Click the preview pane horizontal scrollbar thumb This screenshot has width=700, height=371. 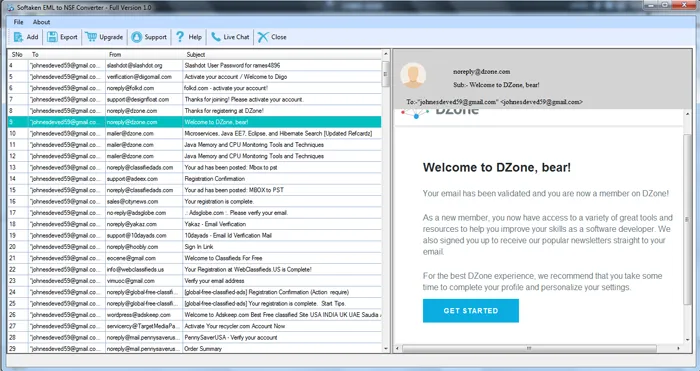529,348
